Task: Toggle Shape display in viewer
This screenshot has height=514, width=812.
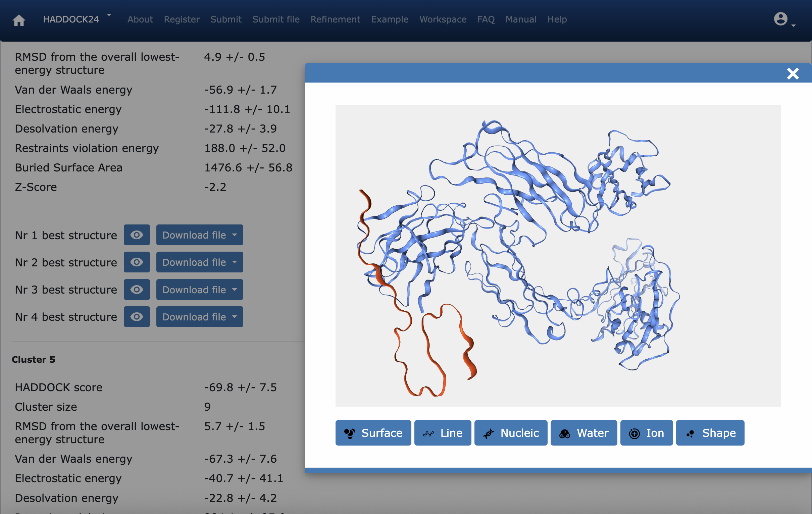Action: [x=710, y=433]
